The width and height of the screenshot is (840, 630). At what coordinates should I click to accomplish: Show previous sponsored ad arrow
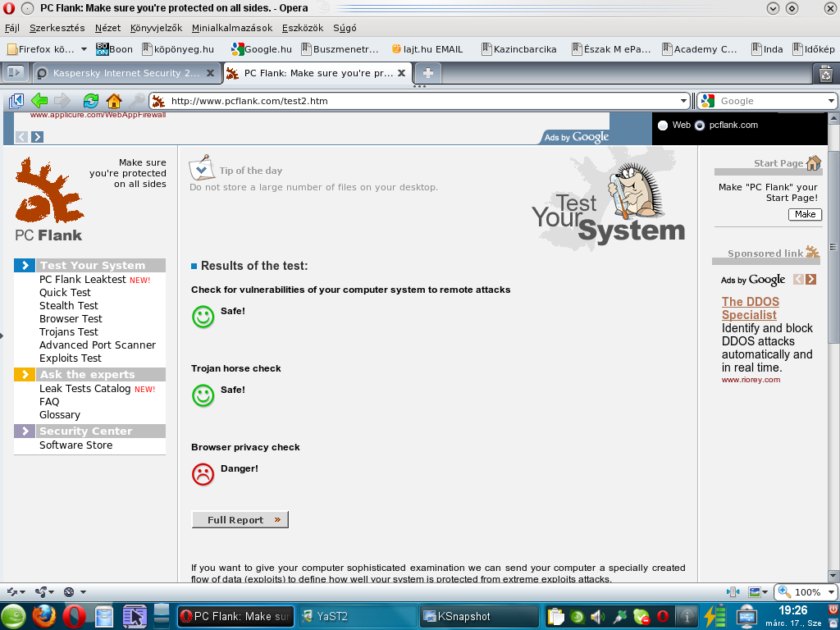click(798, 279)
